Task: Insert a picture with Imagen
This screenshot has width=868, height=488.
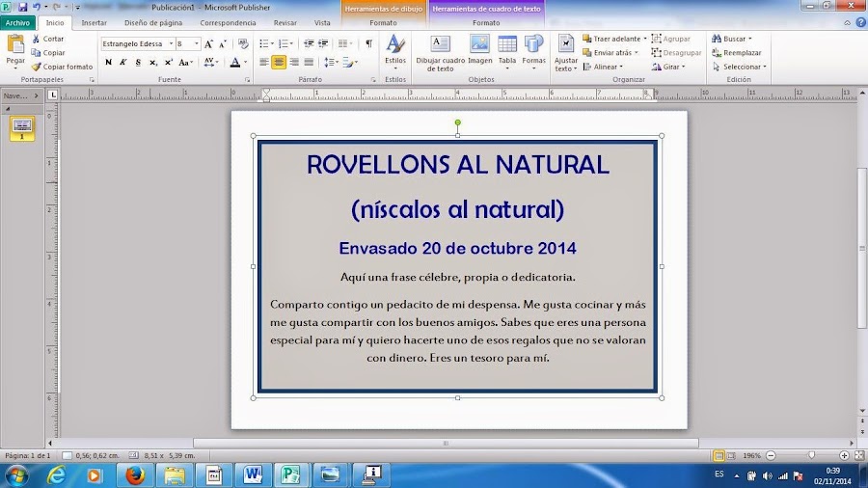Action: (479, 50)
